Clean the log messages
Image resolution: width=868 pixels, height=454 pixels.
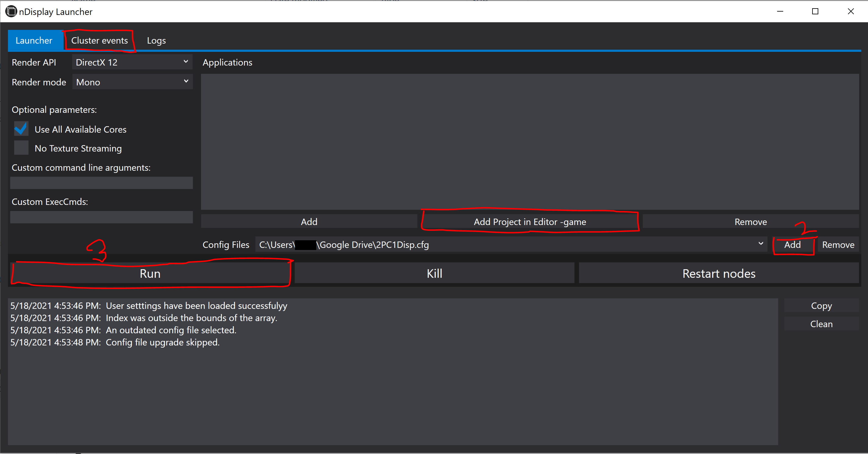point(821,324)
